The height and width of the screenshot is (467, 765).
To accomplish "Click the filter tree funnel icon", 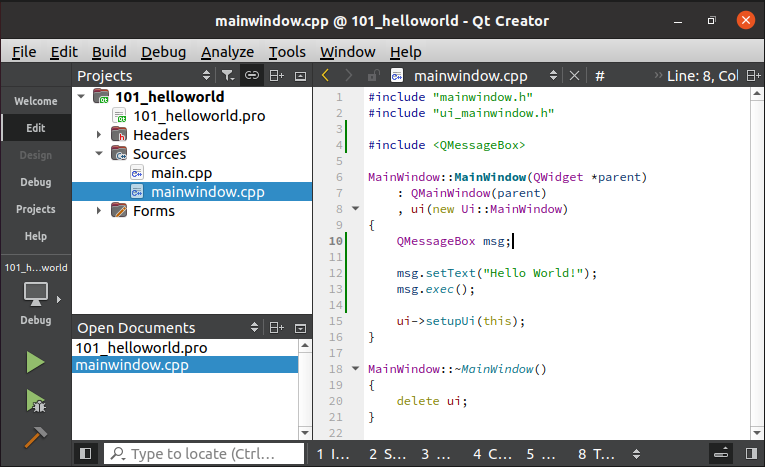I will pyautogui.click(x=228, y=76).
